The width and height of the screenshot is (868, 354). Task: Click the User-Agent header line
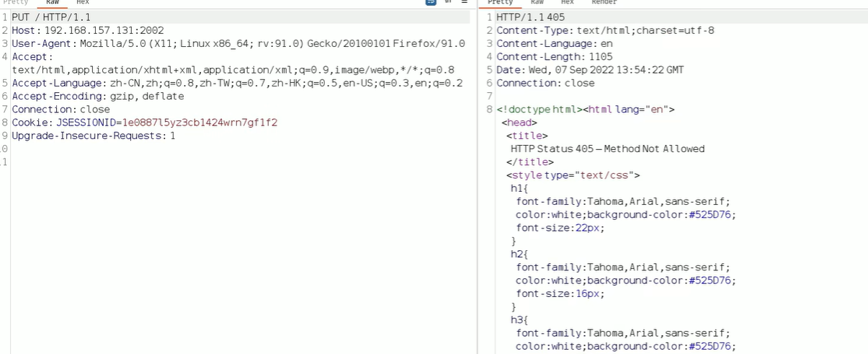tap(238, 43)
